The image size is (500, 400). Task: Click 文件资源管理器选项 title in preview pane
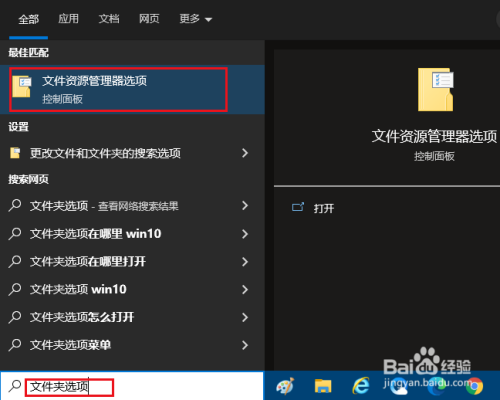434,136
